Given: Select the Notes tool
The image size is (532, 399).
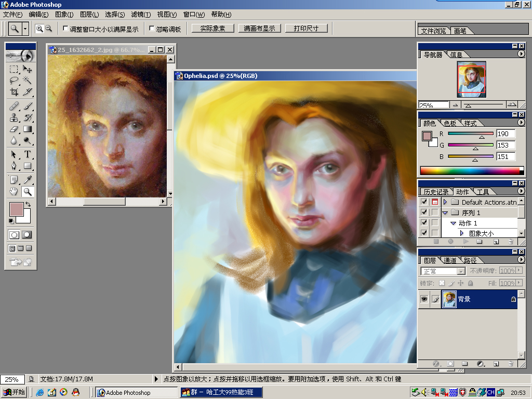Looking at the screenshot, I should click(14, 180).
